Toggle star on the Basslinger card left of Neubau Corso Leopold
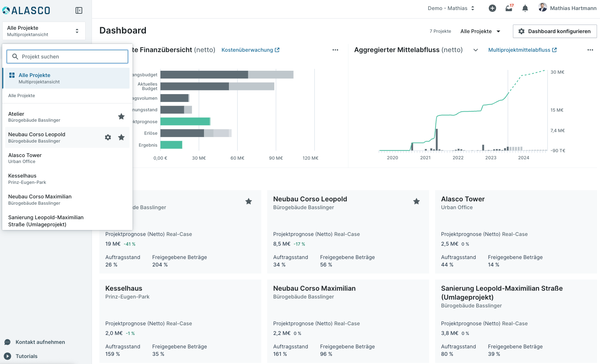Screen dimensions: 600x364 pos(249,201)
